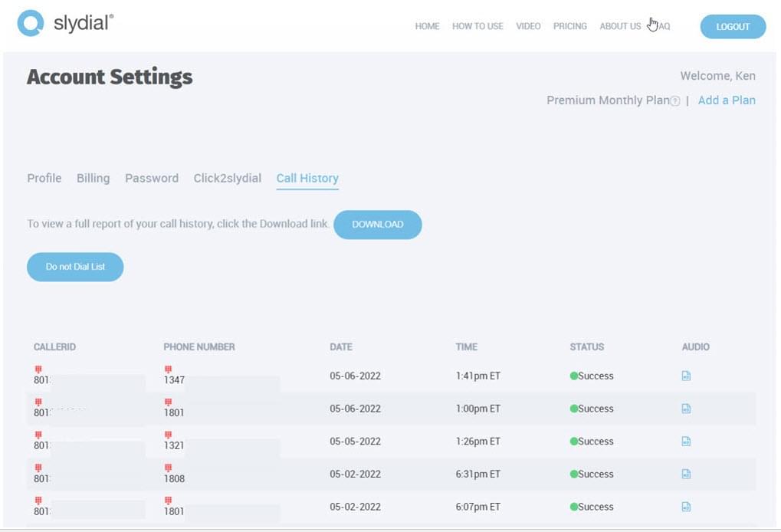Open the Do not Dial List
Viewport: 781px width, 532px height.
[x=75, y=267]
